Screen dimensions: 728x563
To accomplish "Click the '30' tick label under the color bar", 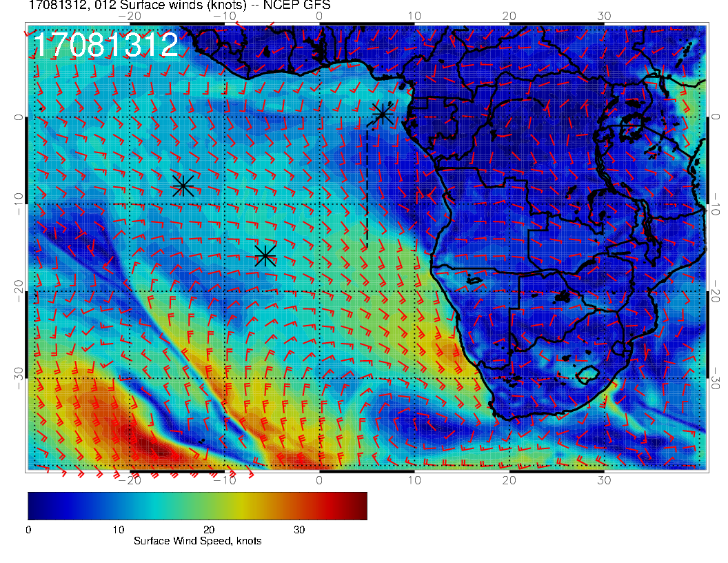I will tap(299, 530).
